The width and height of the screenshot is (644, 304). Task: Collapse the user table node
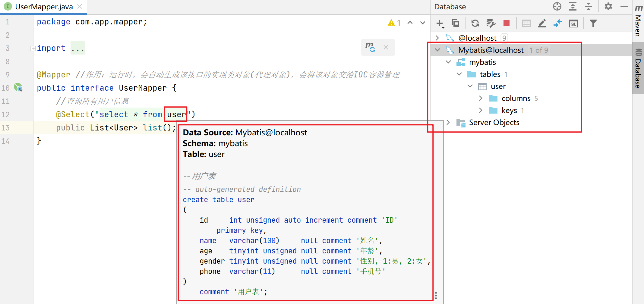[470, 86]
